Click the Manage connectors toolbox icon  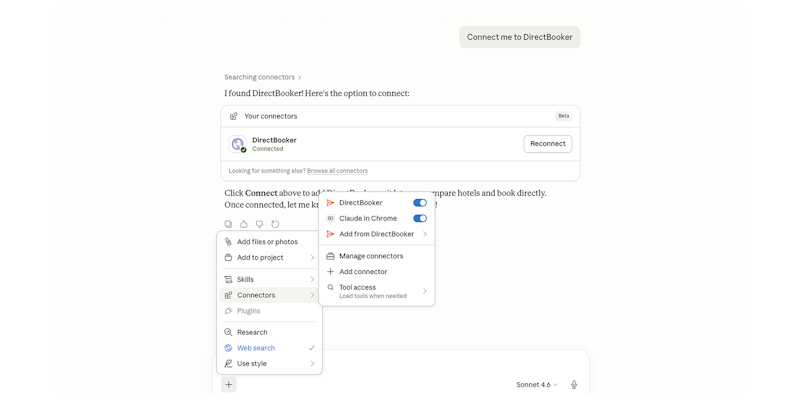pyautogui.click(x=330, y=256)
